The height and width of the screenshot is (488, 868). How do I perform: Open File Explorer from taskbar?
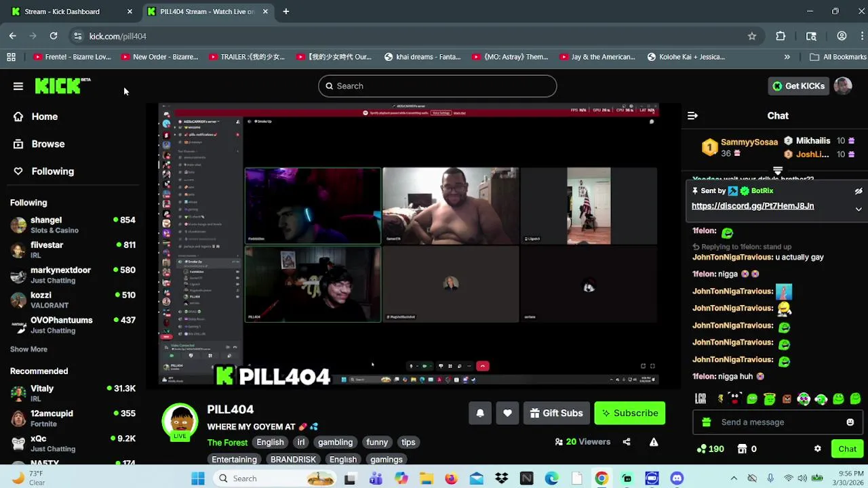click(x=426, y=479)
